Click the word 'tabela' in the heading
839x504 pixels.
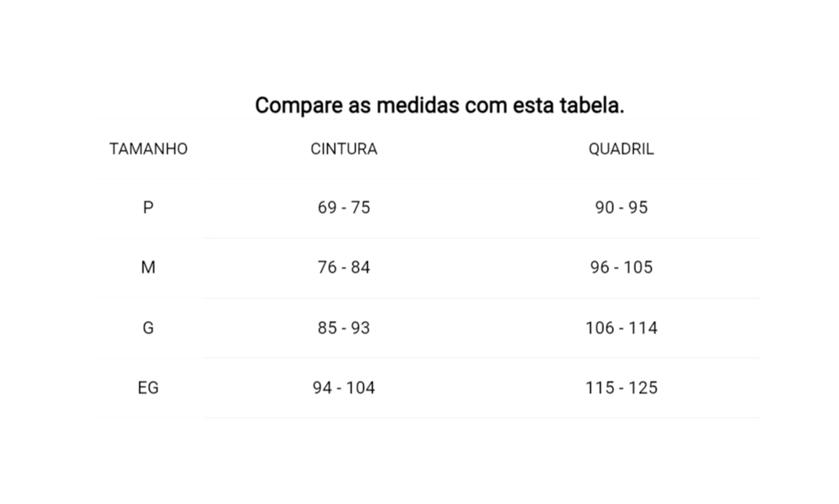589,106
